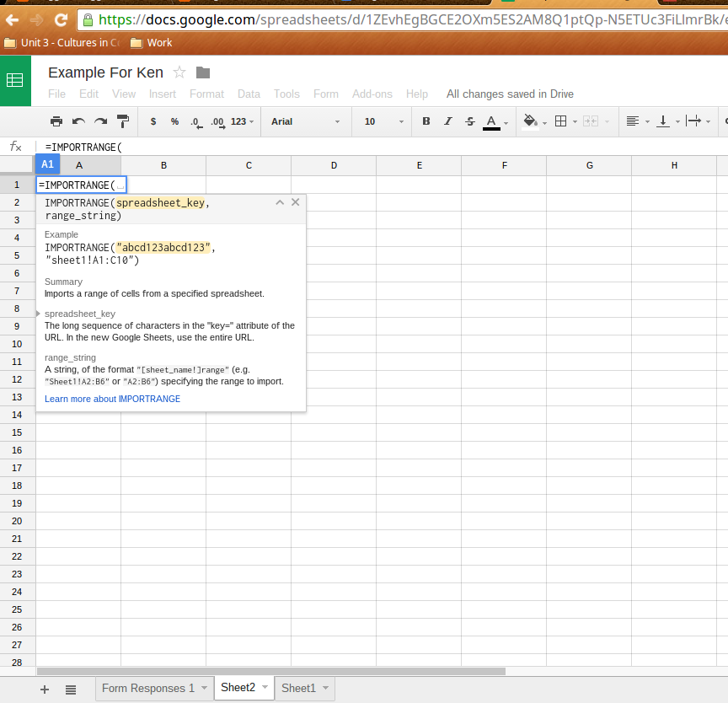728x703 pixels.
Task: Select row 15 header
Action: click(17, 432)
